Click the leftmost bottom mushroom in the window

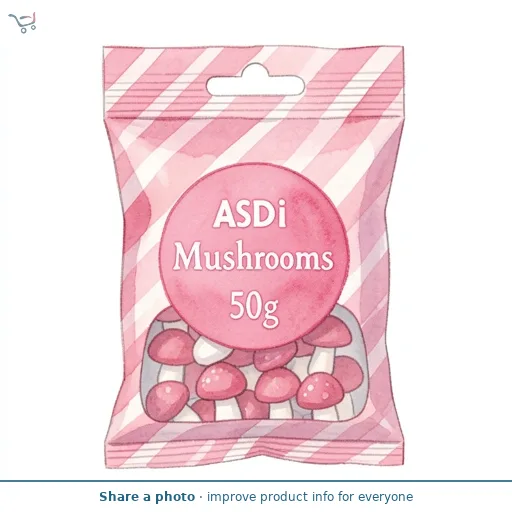[x=167, y=400]
